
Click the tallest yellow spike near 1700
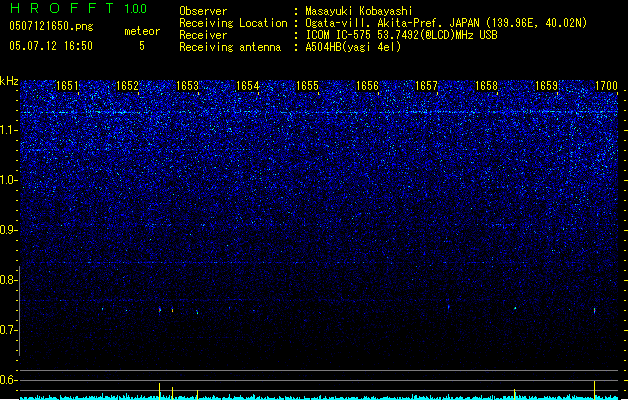(595, 390)
